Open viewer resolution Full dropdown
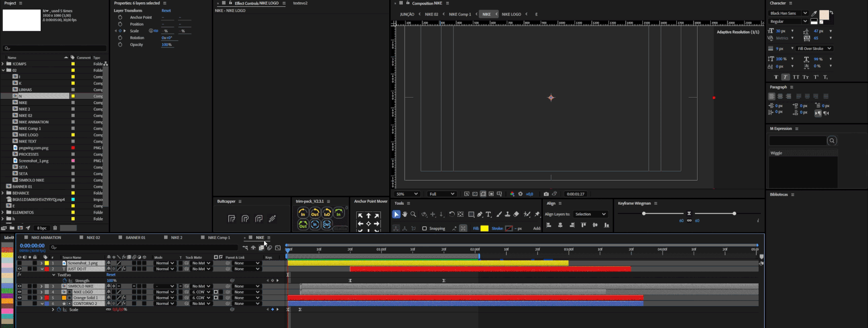This screenshot has width=868, height=328. [x=442, y=194]
